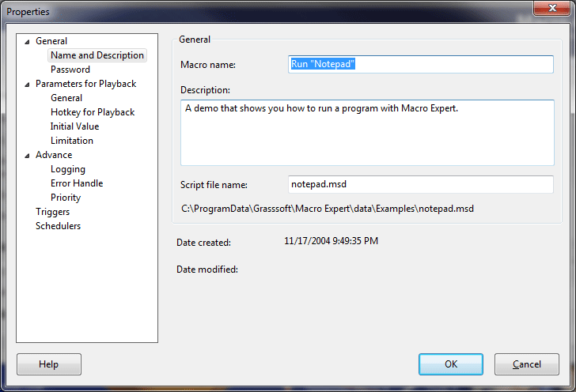Open the Password settings page
This screenshot has height=392, width=576.
pyautogui.click(x=70, y=70)
